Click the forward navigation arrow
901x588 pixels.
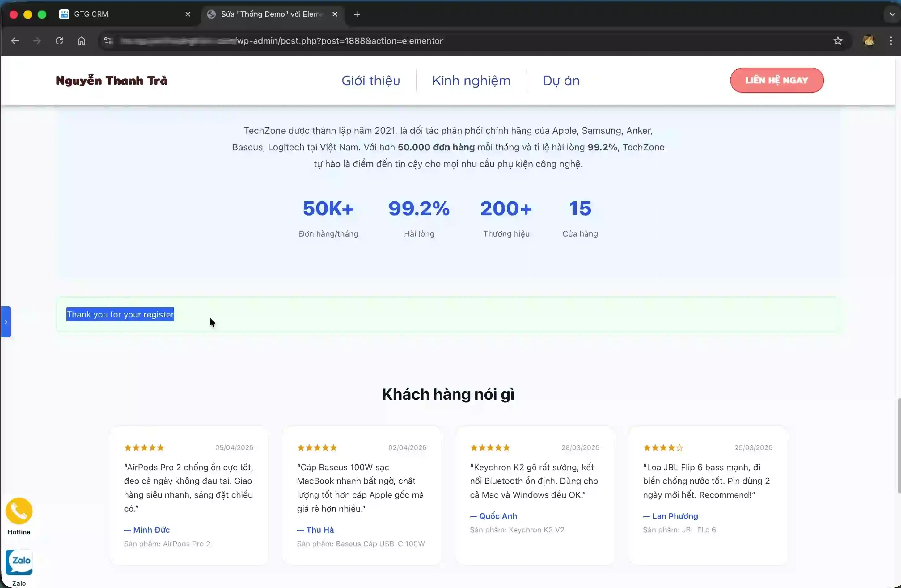[x=37, y=41]
